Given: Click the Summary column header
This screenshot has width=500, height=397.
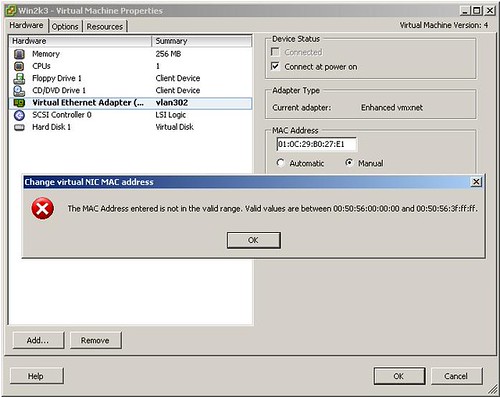Looking at the screenshot, I should [202, 41].
